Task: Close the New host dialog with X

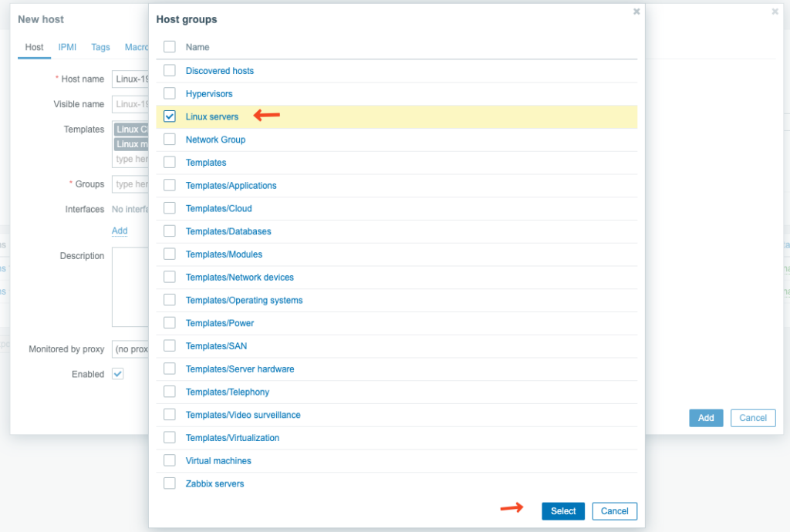Action: [775, 12]
